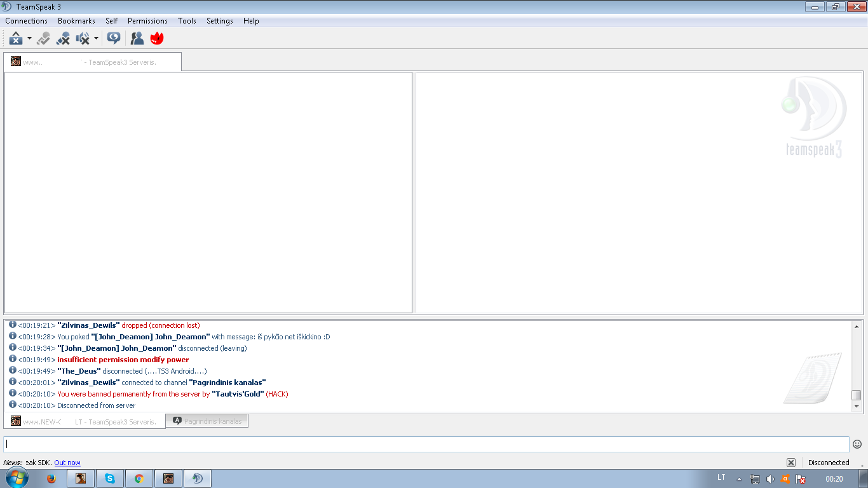The image size is (868, 488).
Task: Open the Bookmarks menu
Action: click(76, 21)
